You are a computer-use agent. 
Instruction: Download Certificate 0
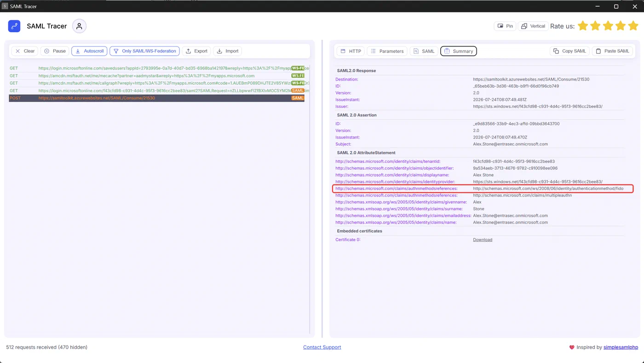point(483,240)
